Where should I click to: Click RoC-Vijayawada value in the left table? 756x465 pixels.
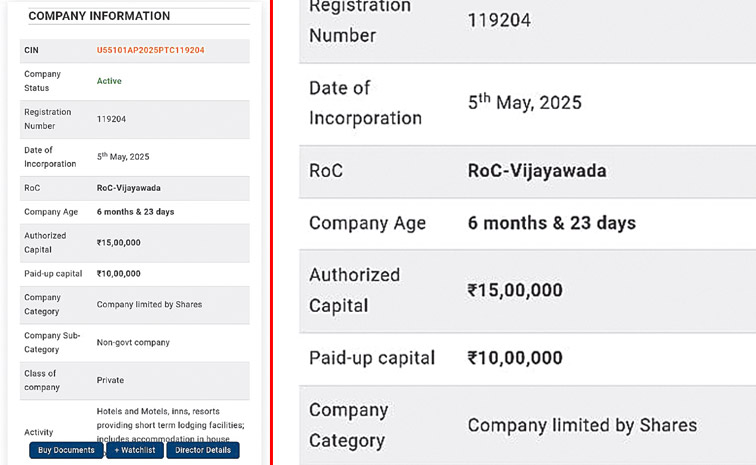pos(128,188)
